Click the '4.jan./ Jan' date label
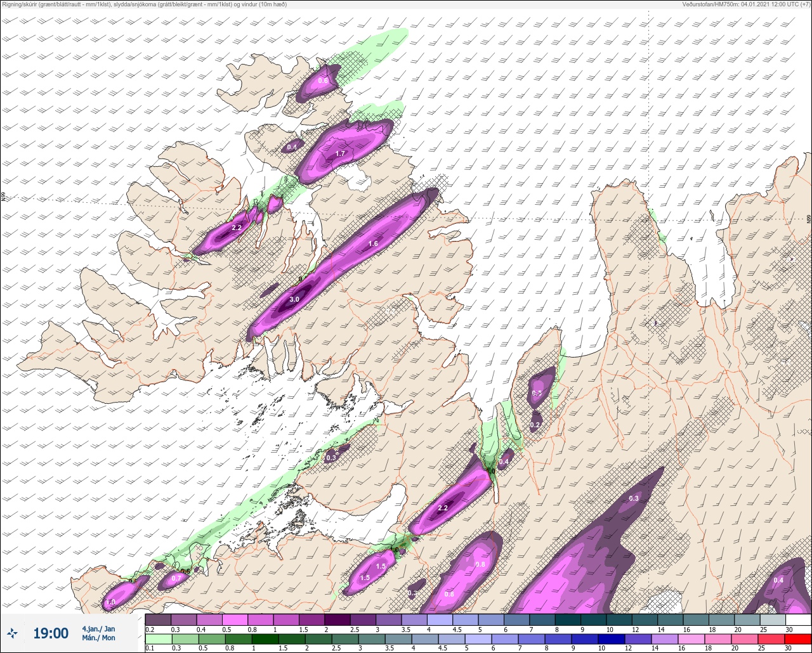Image resolution: width=812 pixels, height=653 pixels. point(98,628)
